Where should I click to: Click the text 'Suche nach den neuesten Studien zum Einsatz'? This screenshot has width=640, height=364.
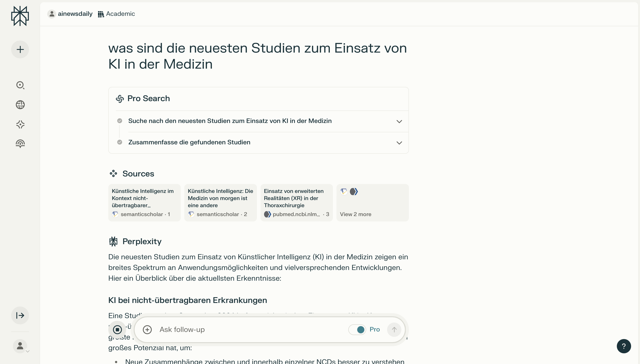pyautogui.click(x=230, y=121)
